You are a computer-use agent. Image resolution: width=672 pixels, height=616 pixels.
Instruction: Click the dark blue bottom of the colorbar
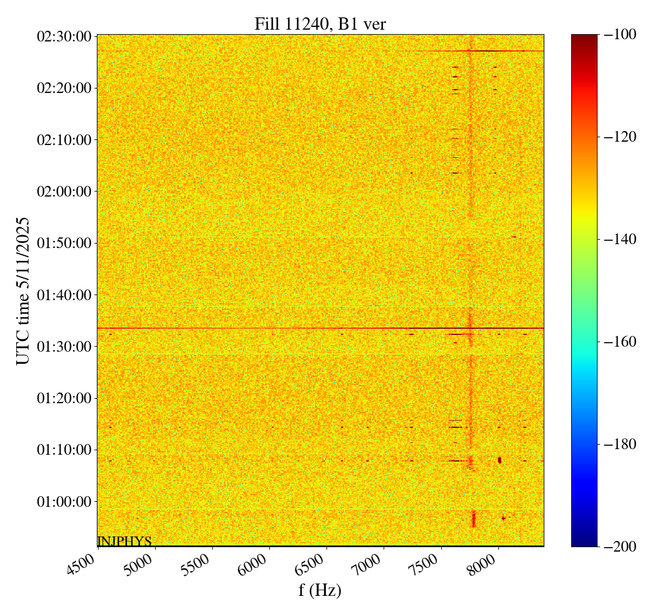point(584,542)
